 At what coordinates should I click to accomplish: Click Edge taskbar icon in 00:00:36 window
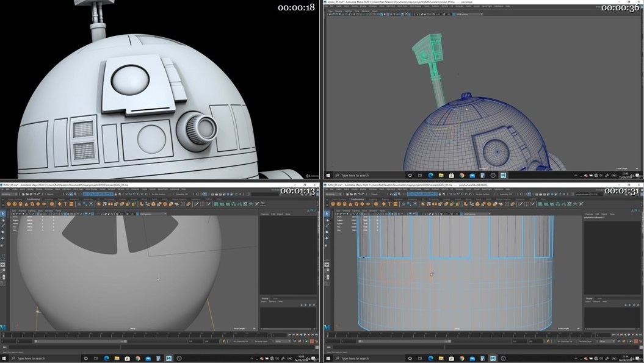[430, 175]
